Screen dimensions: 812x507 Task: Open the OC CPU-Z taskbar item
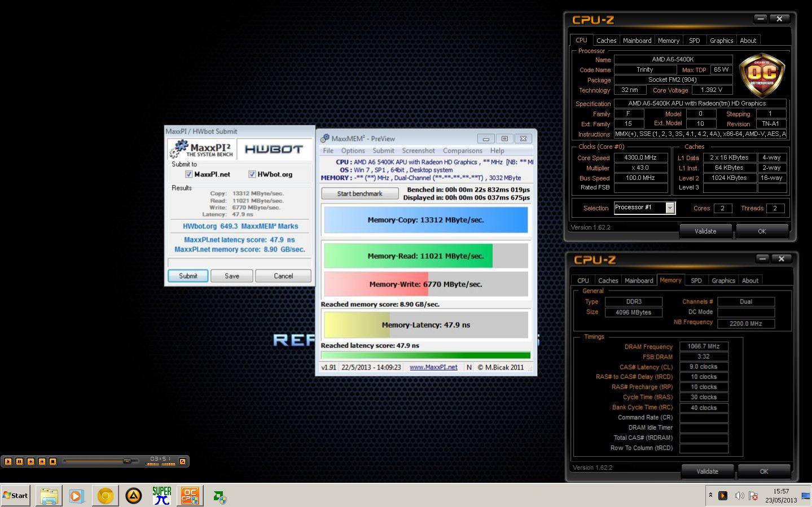(190, 496)
